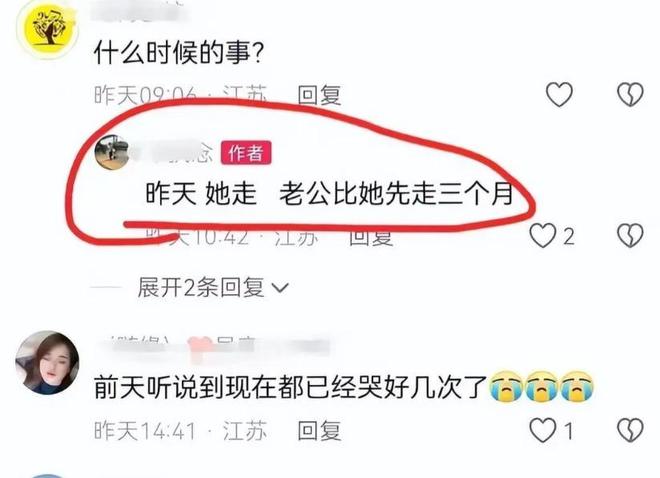Image resolution: width=660 pixels, height=478 pixels.
Task: Tap broken-heart icon on author's reply
Action: tap(630, 236)
